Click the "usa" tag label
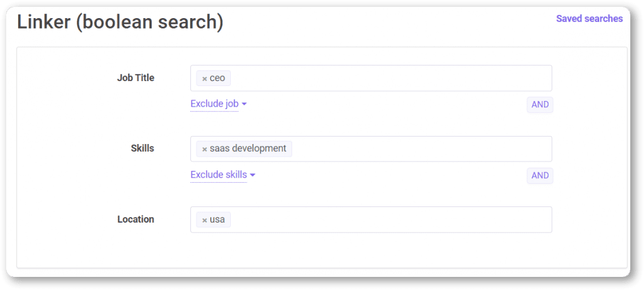The width and height of the screenshot is (644, 290). coord(217,220)
